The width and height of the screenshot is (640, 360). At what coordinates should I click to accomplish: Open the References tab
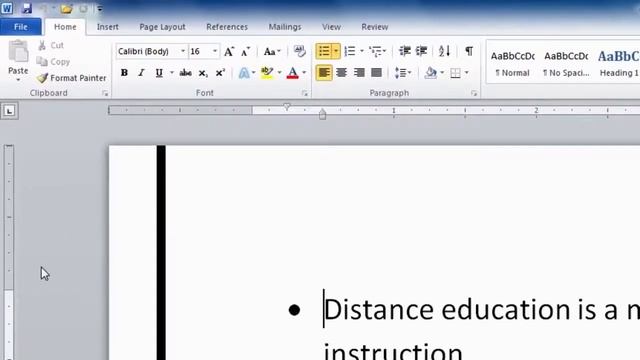coord(227,27)
